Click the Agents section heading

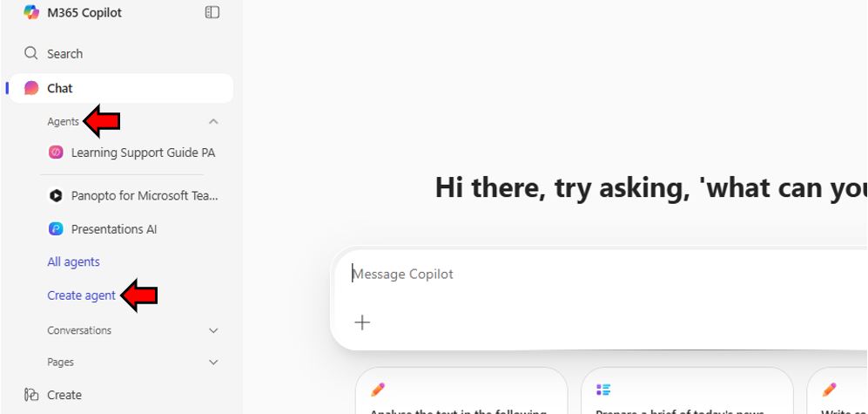point(63,121)
